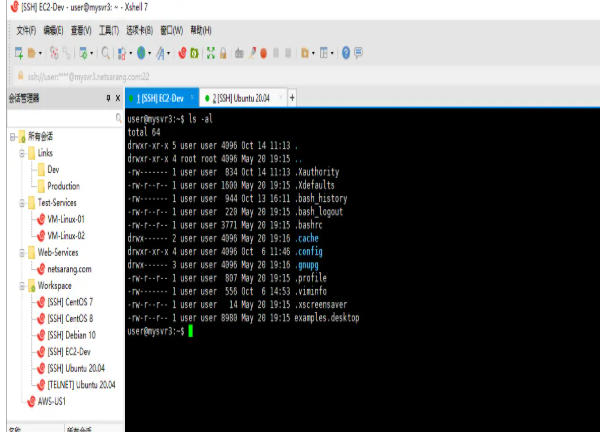Open the 文件(F) menu
This screenshot has width=600, height=432.
26,31
